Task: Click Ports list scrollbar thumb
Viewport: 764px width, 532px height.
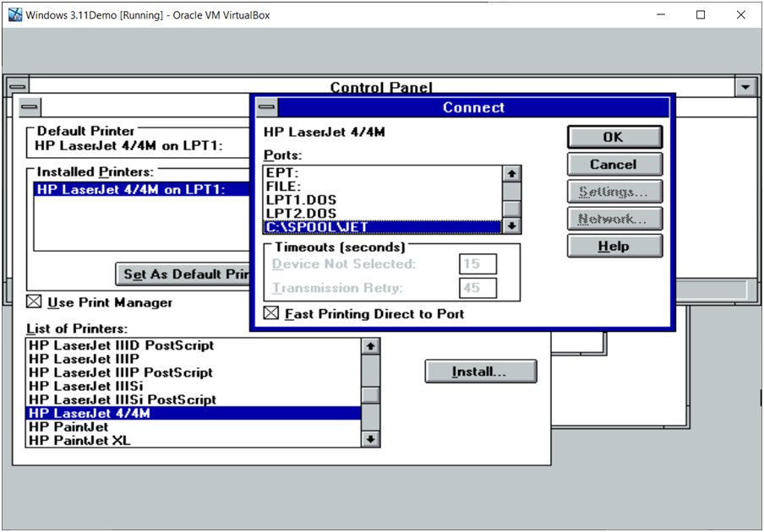Action: [511, 209]
